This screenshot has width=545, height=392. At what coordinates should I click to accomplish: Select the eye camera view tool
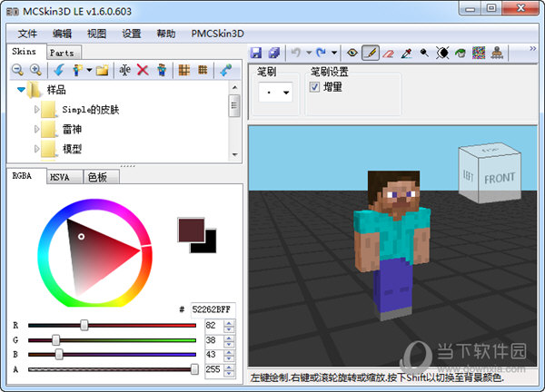click(352, 53)
